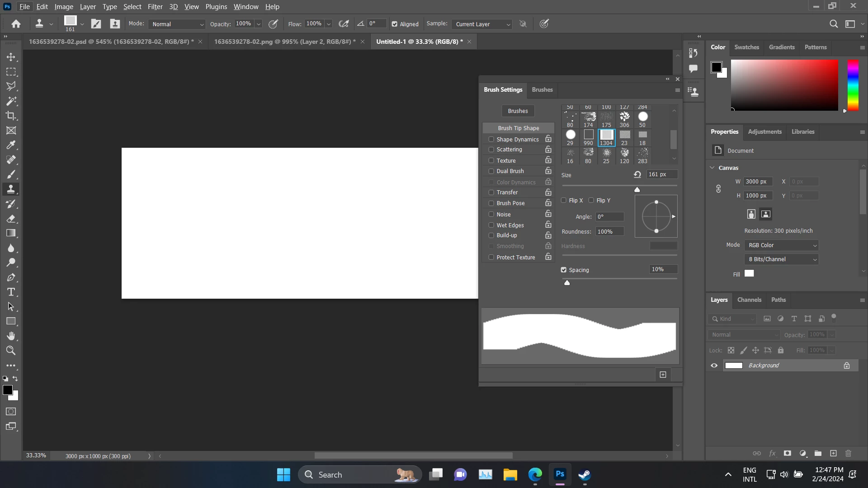Click the delete layer trash icon
The height and width of the screenshot is (488, 868).
pos(848,453)
